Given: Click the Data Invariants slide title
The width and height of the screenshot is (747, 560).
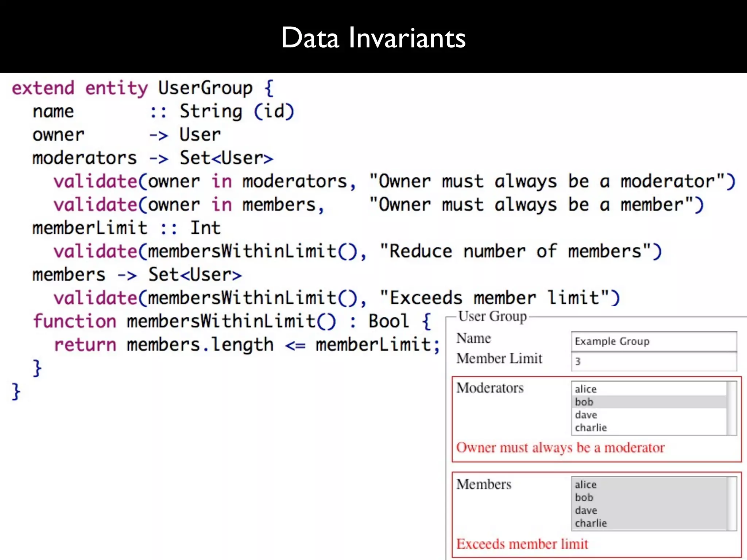Looking at the screenshot, I should click(x=373, y=38).
